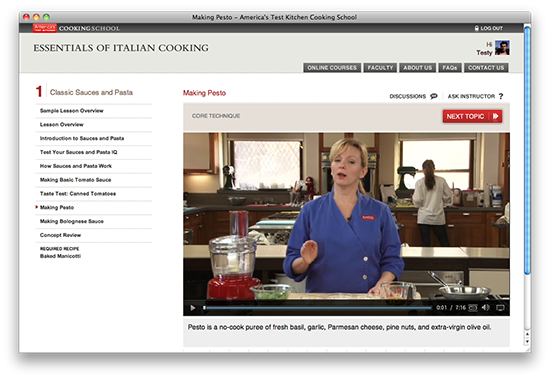Click the scrollbar up arrow

click(x=526, y=334)
